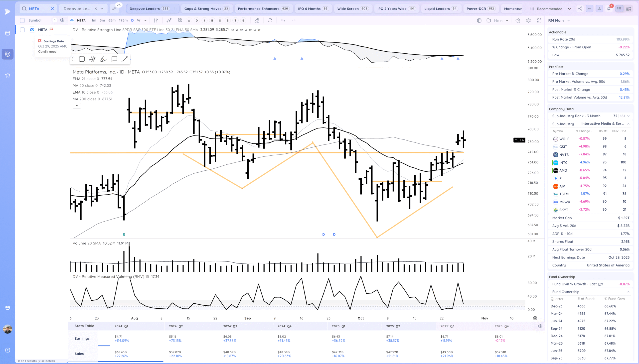Click the share icon in top bar
The height and width of the screenshot is (364, 639).
pyautogui.click(x=580, y=8)
